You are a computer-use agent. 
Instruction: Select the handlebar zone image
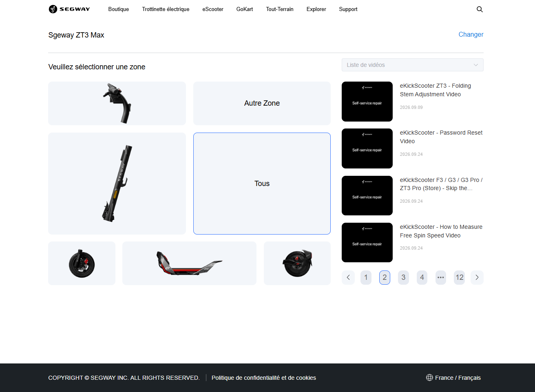pos(117,103)
